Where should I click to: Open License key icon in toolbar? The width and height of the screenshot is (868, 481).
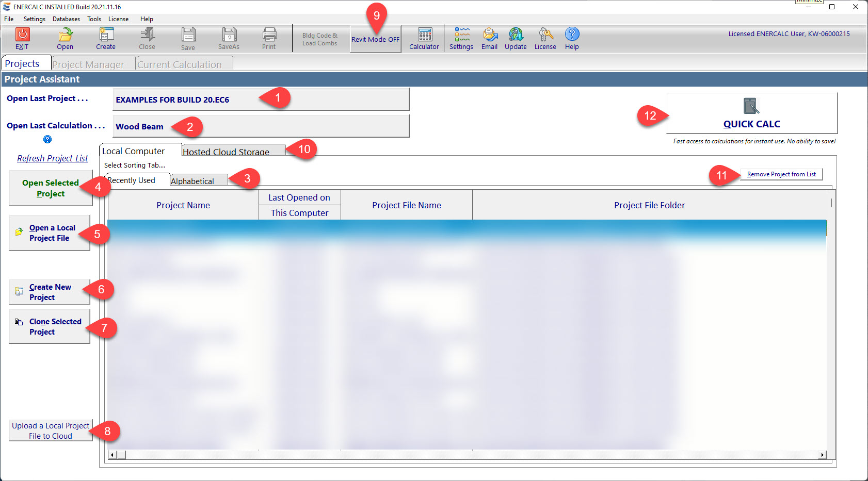click(545, 35)
